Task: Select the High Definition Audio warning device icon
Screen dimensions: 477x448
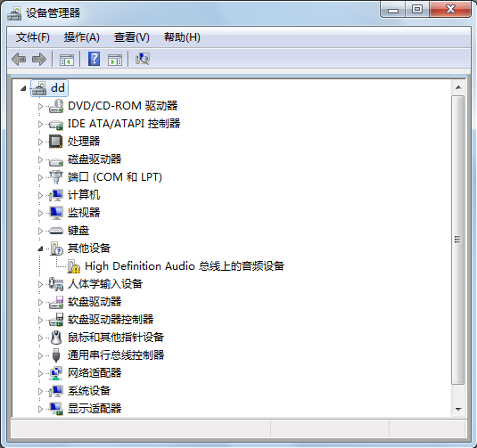Action: (x=73, y=266)
